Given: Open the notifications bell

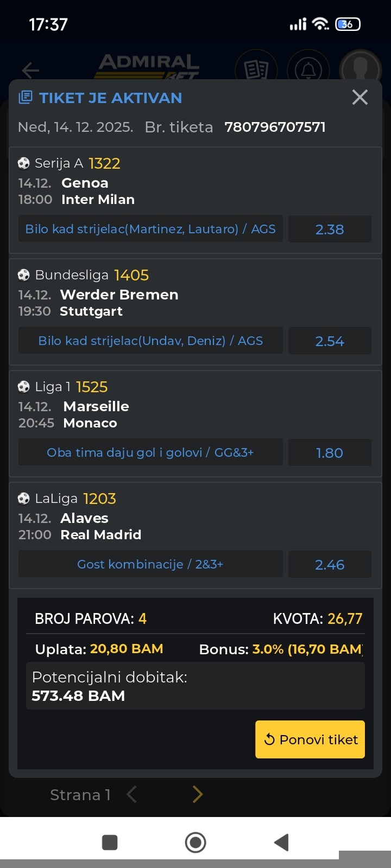Looking at the screenshot, I should [x=308, y=69].
